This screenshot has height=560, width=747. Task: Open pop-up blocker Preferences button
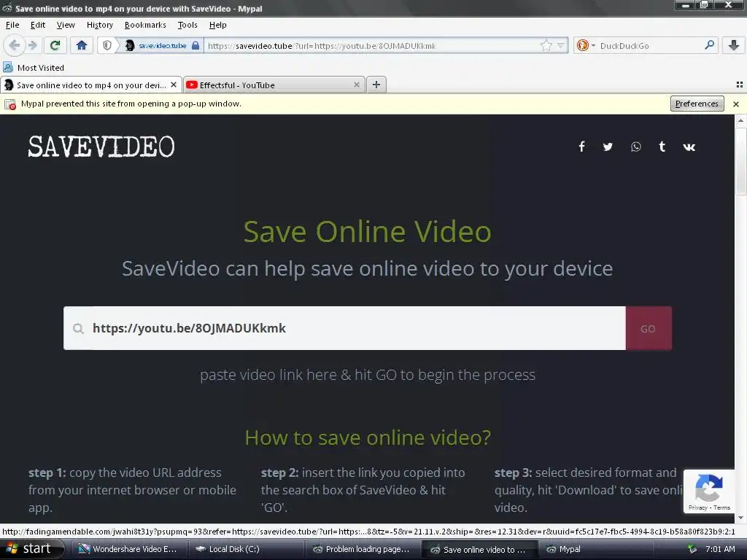pos(697,104)
